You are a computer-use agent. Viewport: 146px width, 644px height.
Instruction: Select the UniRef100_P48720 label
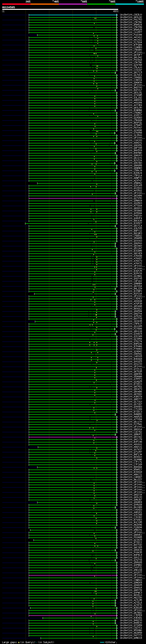click(x=131, y=216)
